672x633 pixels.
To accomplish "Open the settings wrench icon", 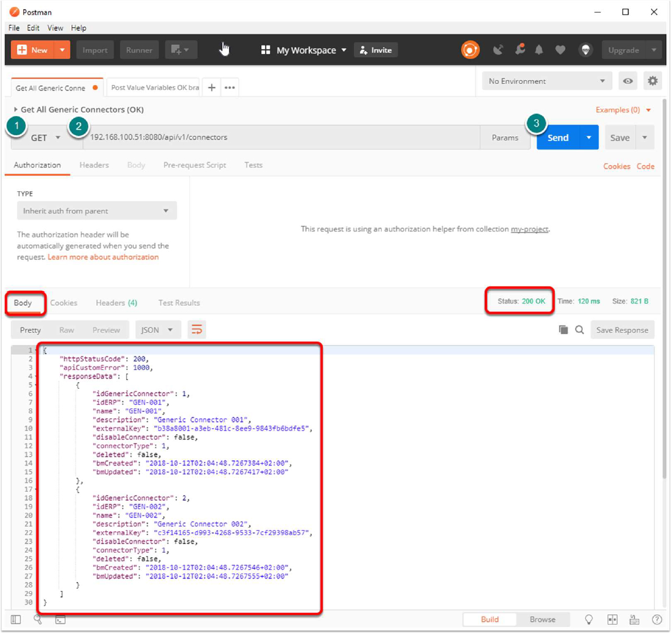I will [x=520, y=50].
